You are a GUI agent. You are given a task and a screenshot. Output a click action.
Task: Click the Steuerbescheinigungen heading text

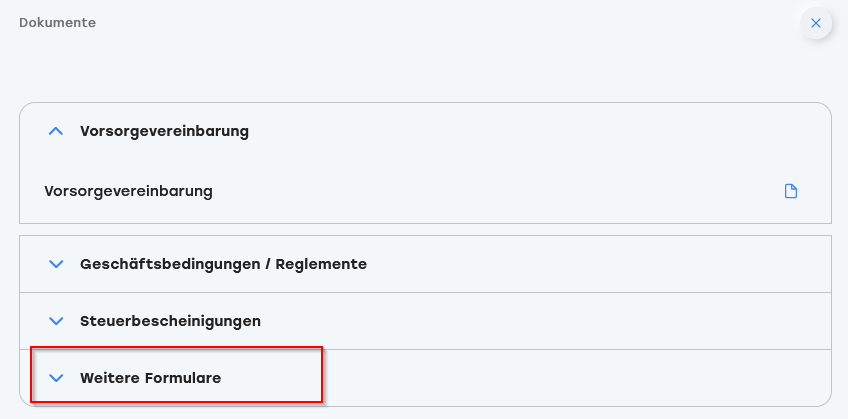coord(170,321)
